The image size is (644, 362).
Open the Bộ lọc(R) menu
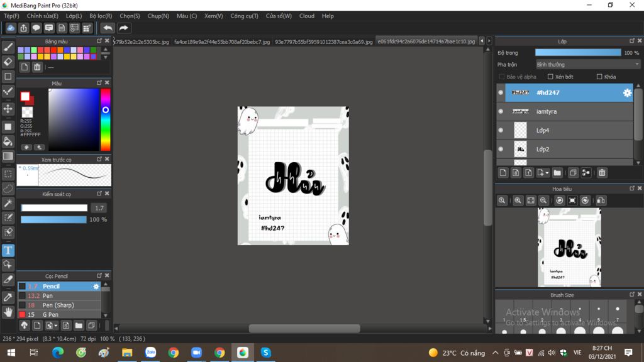click(101, 16)
